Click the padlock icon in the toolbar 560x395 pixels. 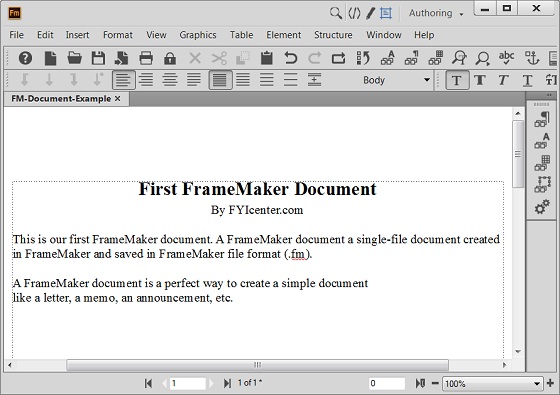tap(170, 58)
